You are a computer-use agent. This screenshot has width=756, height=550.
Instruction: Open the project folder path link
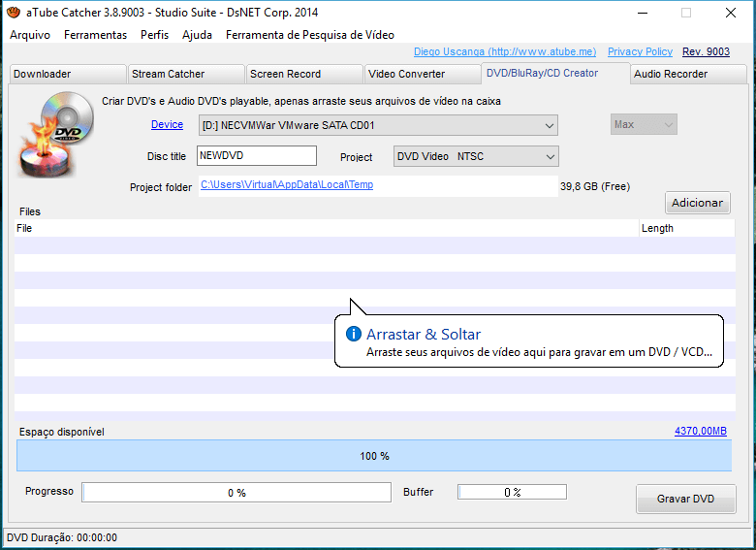287,184
